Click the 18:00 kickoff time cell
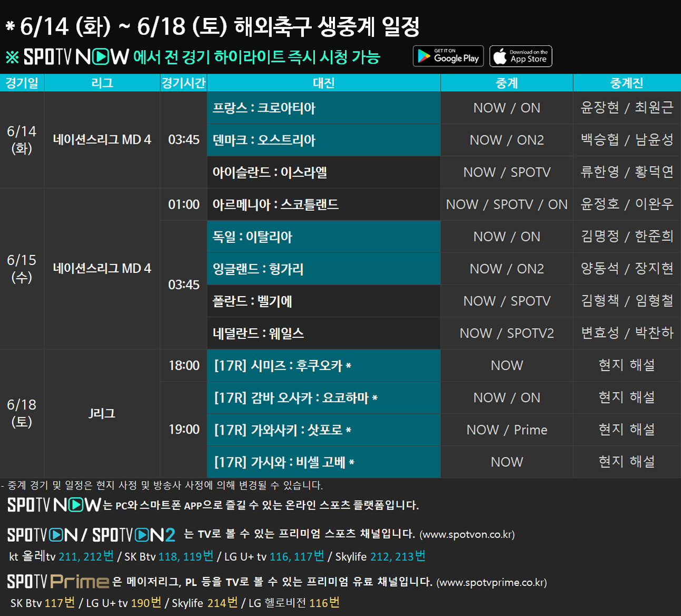Screen dimensions: 681x616 click(183, 365)
